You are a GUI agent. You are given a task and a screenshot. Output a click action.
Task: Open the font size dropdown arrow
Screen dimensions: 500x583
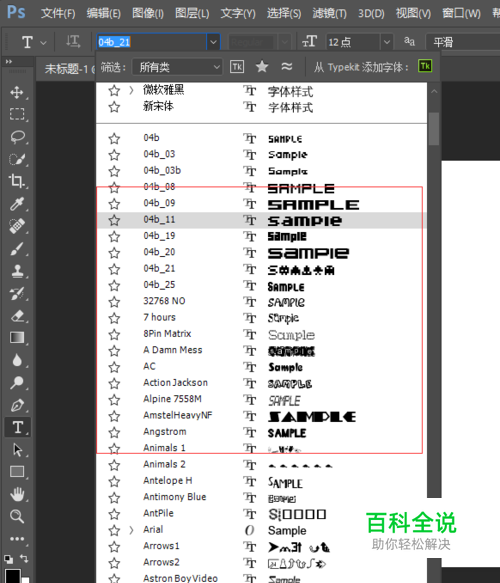[387, 42]
